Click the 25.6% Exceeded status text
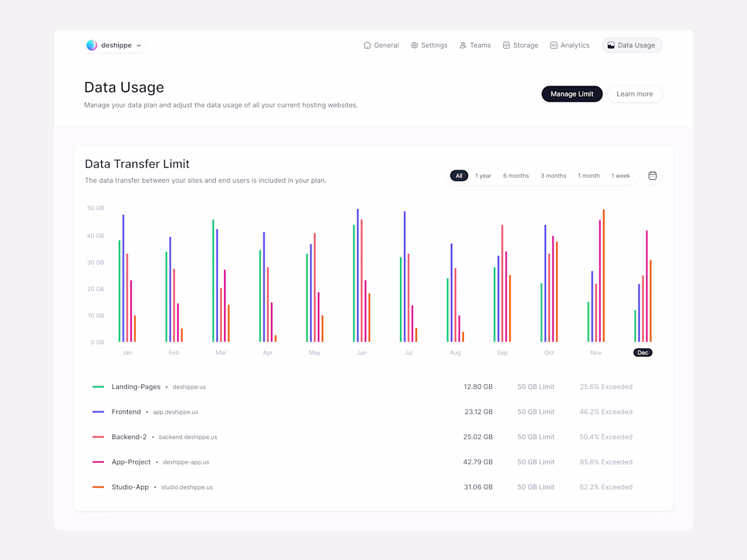The image size is (747, 560). point(606,387)
